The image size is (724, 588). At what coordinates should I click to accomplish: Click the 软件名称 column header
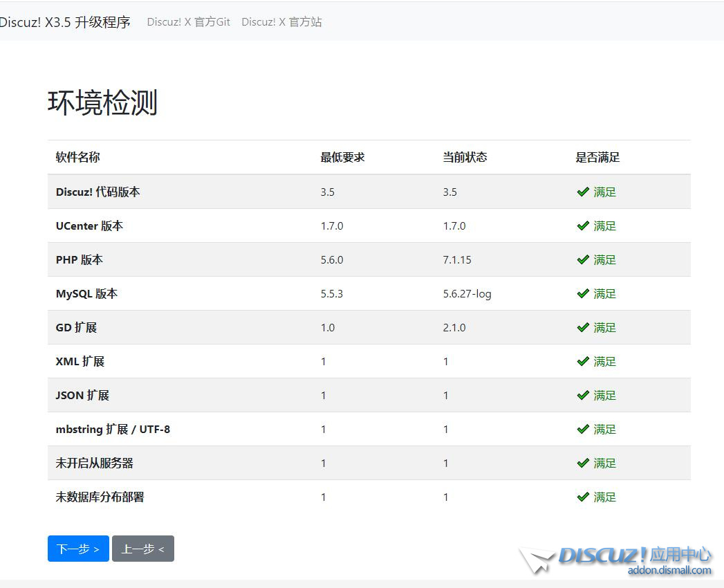(77, 157)
